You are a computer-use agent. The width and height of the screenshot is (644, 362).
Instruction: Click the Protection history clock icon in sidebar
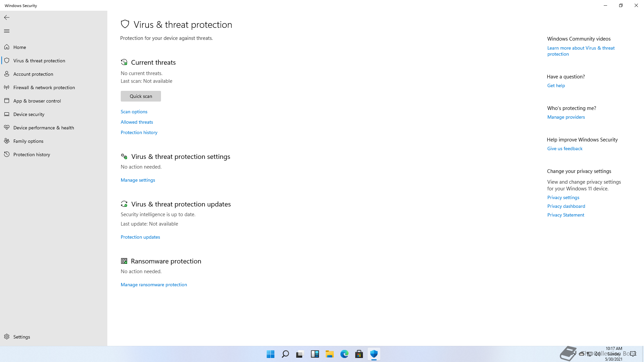coord(7,154)
